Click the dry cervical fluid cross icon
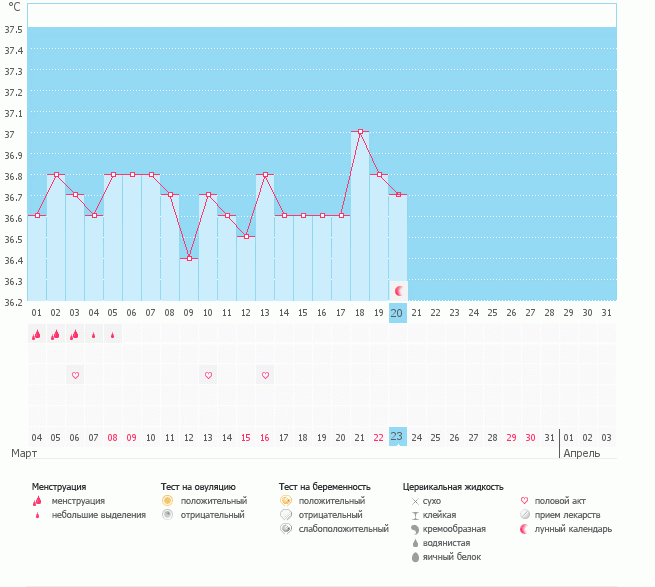The height and width of the screenshot is (587, 655). tap(415, 500)
